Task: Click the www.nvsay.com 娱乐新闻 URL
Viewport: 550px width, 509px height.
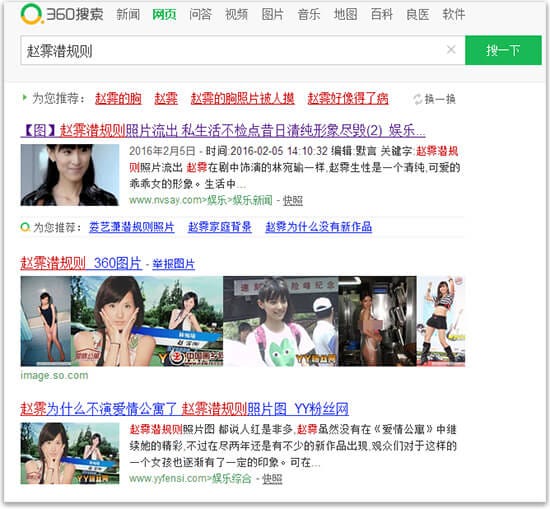Action: point(201,201)
